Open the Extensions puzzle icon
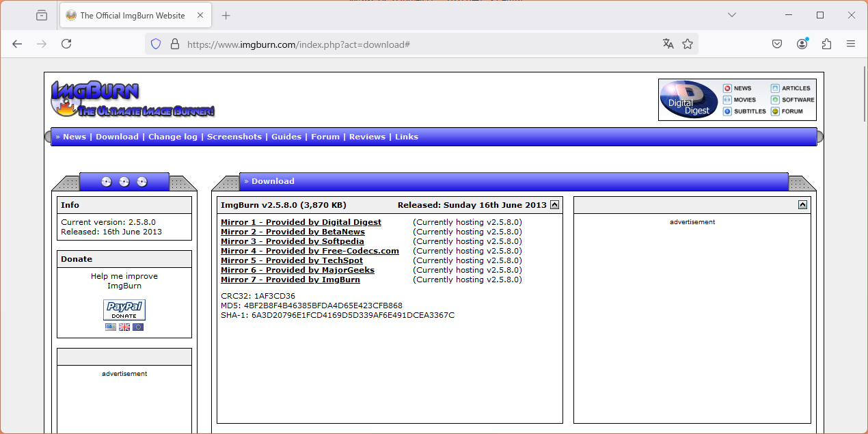 coord(826,44)
